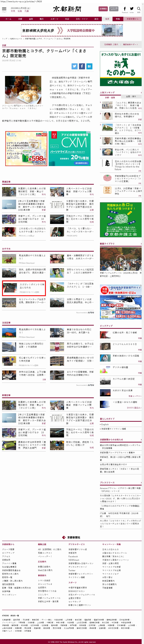Image resolution: width=144 pixels, height=644 pixels.
Task: Open the English link in 暮らしのガイド
Action: click(105, 424)
